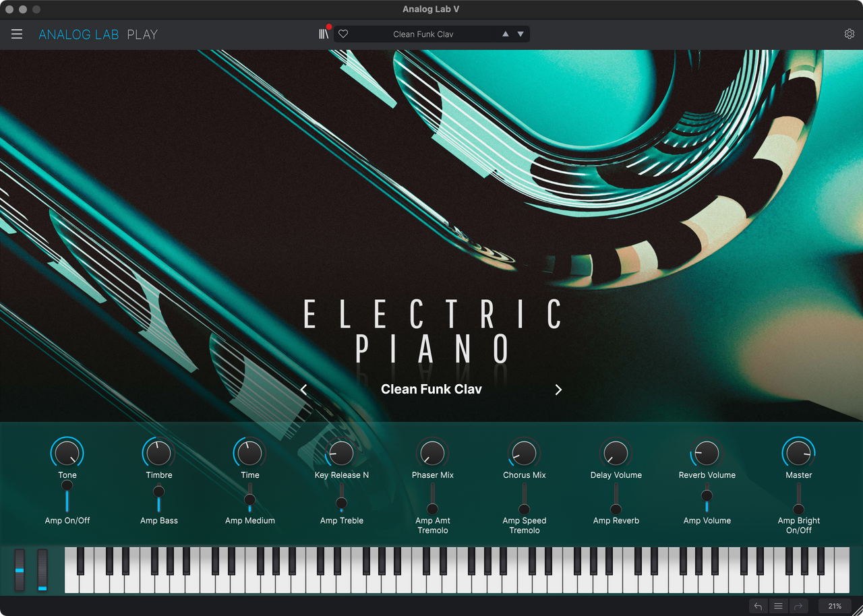The image size is (863, 616).
Task: Favorite the preset with heart icon
Action: coord(343,34)
